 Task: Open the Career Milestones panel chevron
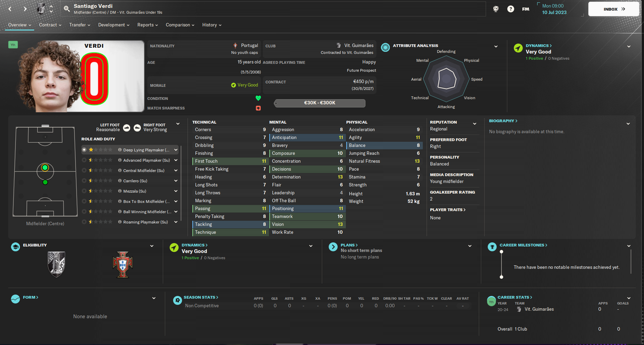[629, 246]
